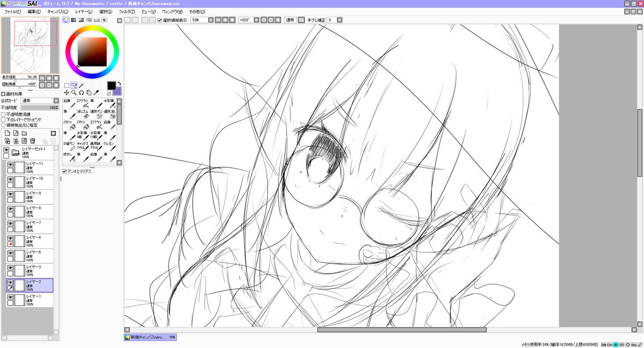
Task: Click the black foreground color swatch
Action: [111, 86]
